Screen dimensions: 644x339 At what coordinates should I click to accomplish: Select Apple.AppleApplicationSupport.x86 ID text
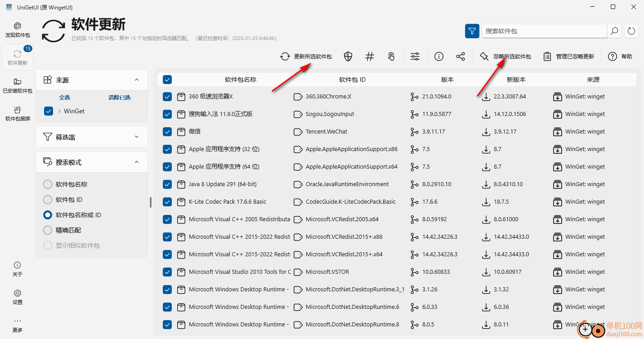(352, 149)
